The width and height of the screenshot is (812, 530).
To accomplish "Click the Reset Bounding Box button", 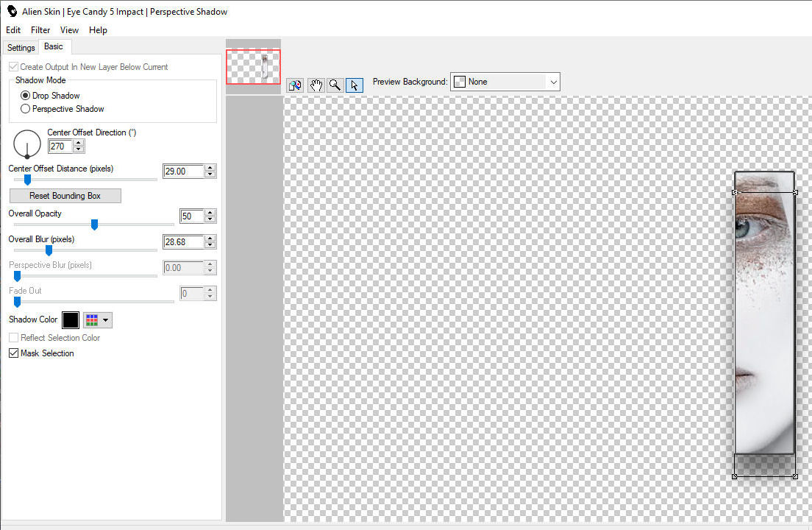I will point(65,196).
